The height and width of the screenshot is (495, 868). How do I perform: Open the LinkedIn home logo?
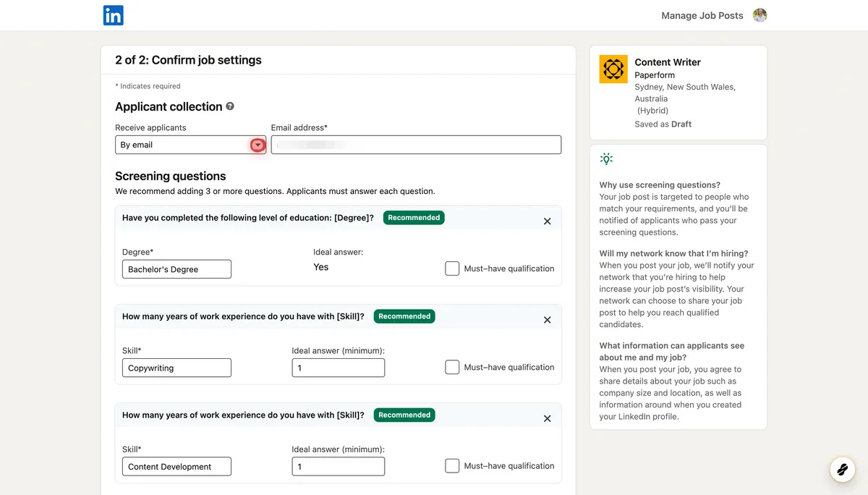click(114, 15)
